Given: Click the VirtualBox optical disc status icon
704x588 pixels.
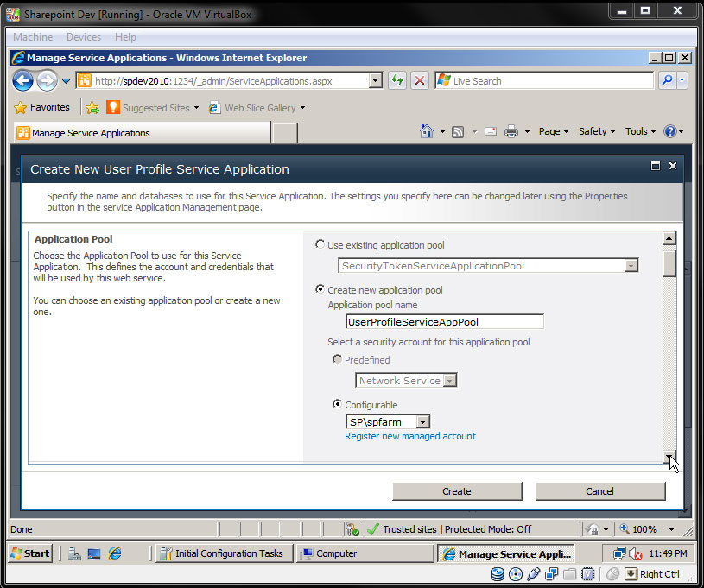Looking at the screenshot, I should 516,574.
